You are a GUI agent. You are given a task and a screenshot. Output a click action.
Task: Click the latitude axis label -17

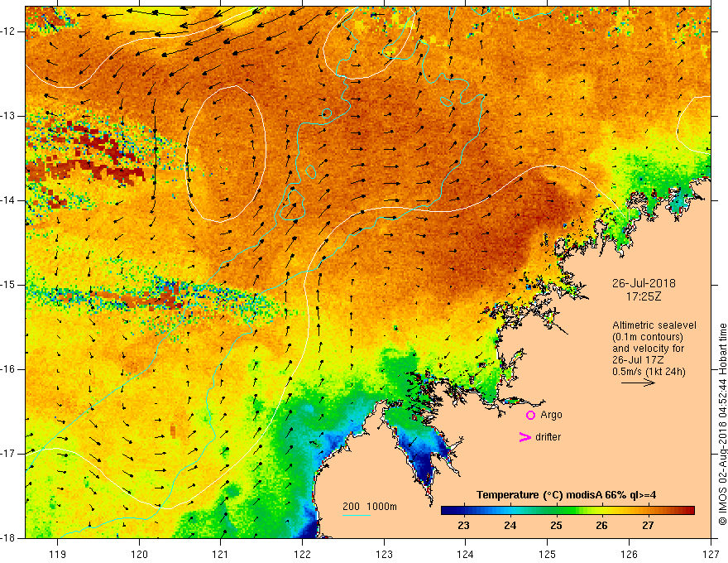click(x=8, y=454)
